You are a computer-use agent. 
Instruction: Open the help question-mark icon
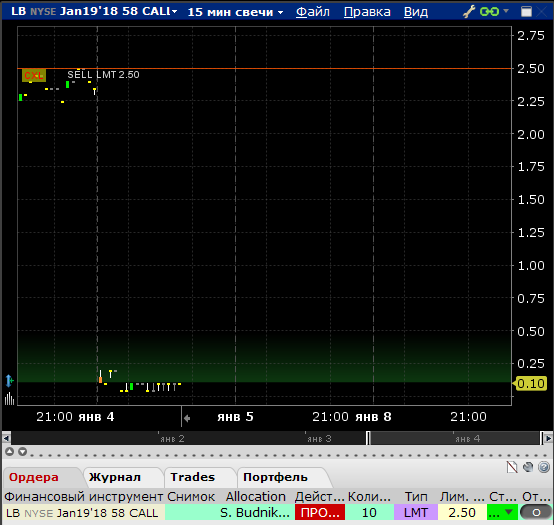pyautogui.click(x=544, y=467)
